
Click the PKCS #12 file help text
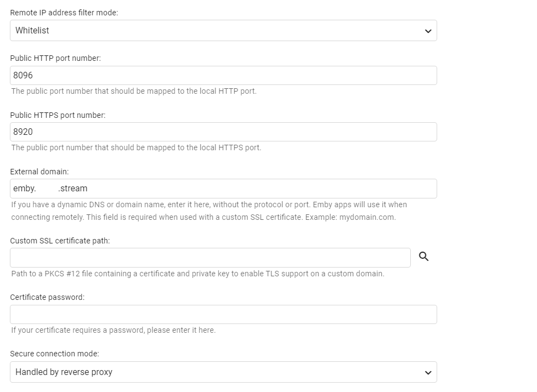(197, 274)
